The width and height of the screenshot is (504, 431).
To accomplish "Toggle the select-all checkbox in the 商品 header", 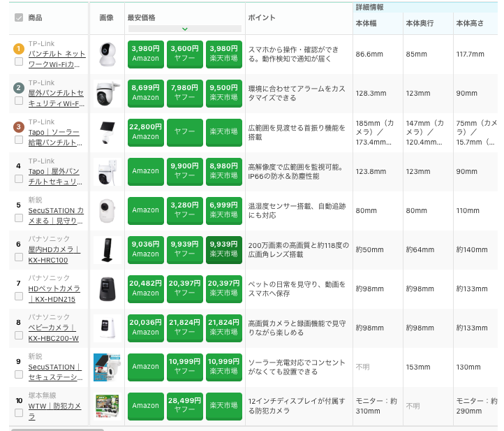I will coord(19,17).
